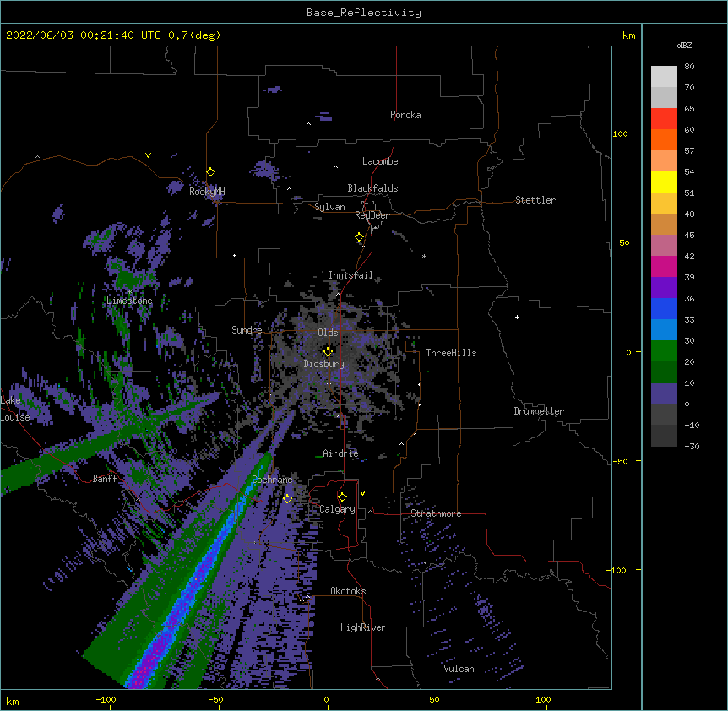Select the Olds label
728x711 pixels.
[328, 333]
